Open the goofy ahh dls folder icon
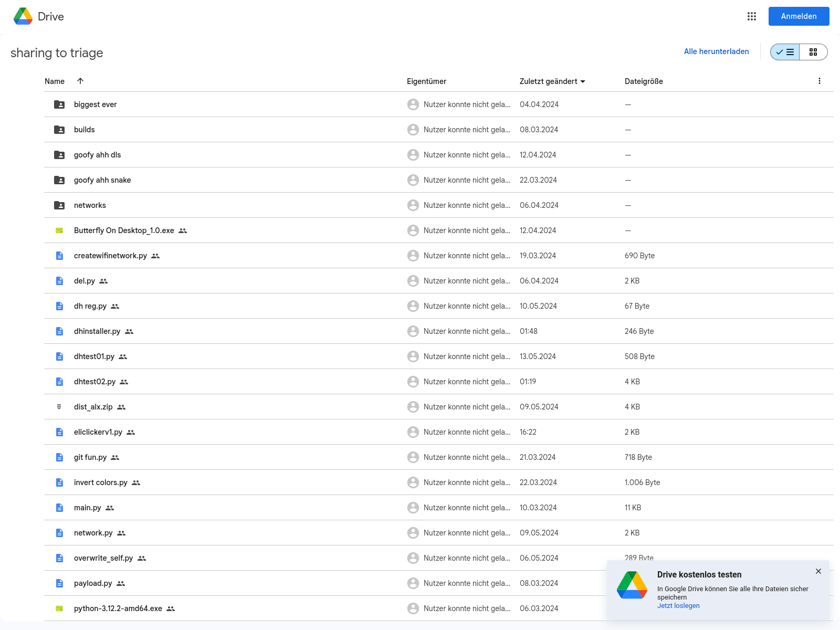The image size is (840, 630). pyautogui.click(x=59, y=155)
